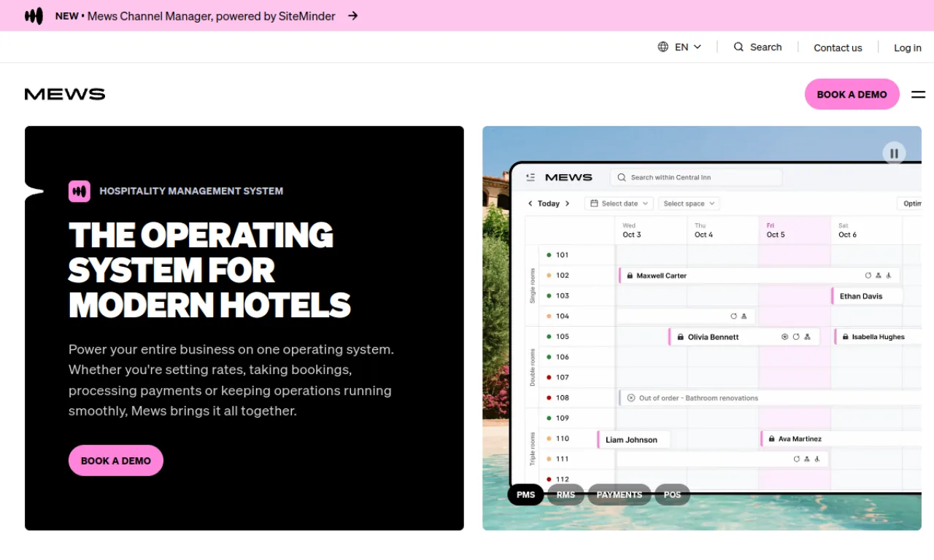Click the sidebar collapse icon beside MEWS in preview

pos(530,177)
